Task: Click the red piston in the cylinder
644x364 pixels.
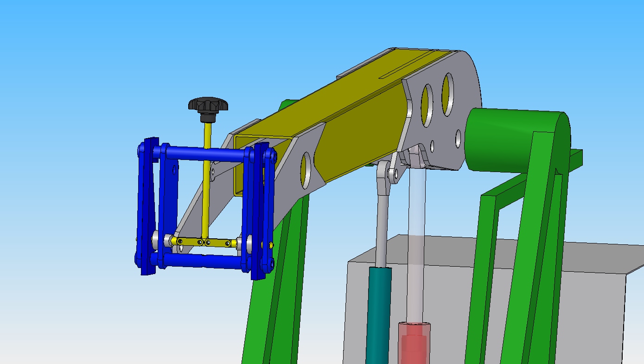Action: click(414, 343)
